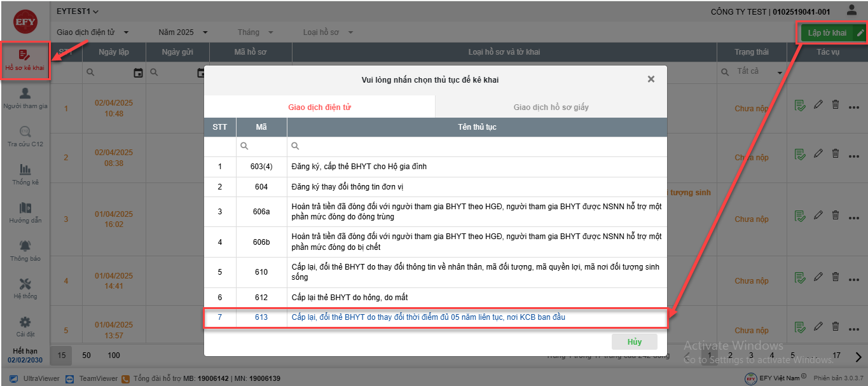
Task: Expand the EYTEST1 account dropdown
Action: [78, 11]
